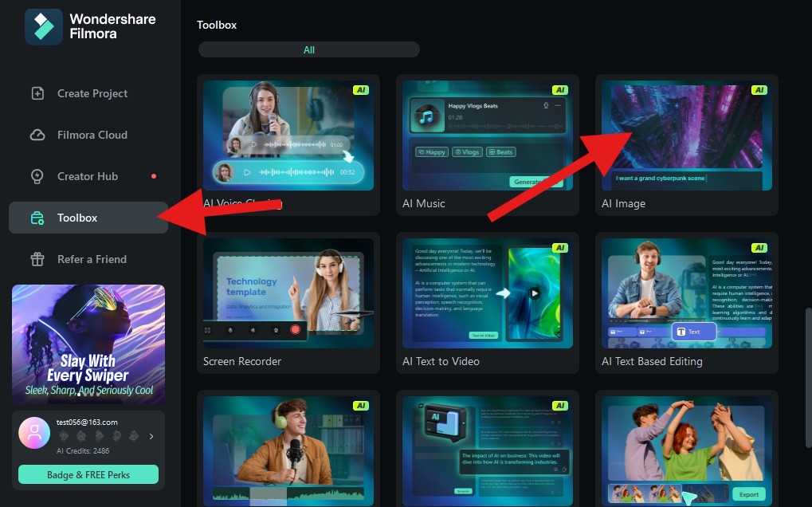Click the Toolbox briefcase icon

coord(37,218)
